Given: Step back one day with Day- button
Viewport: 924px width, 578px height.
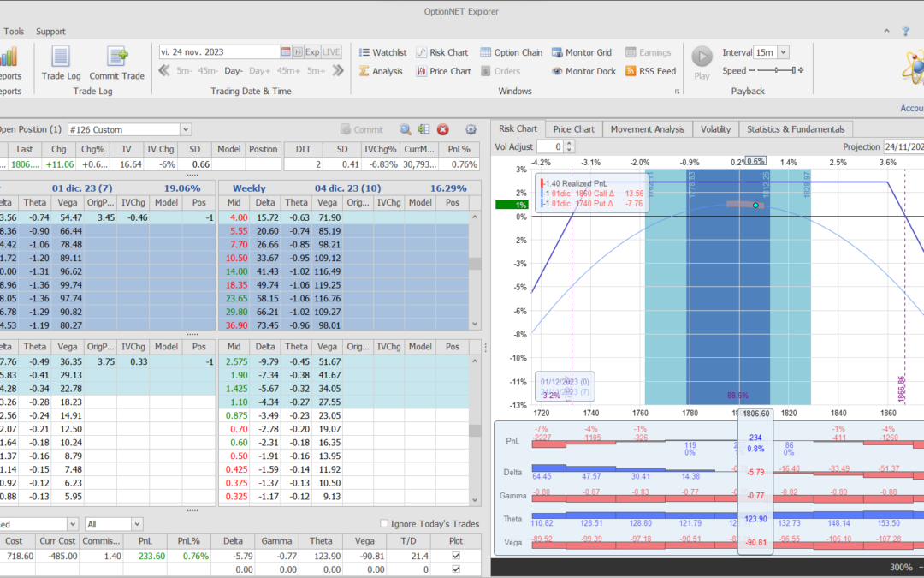Looking at the screenshot, I should [234, 71].
